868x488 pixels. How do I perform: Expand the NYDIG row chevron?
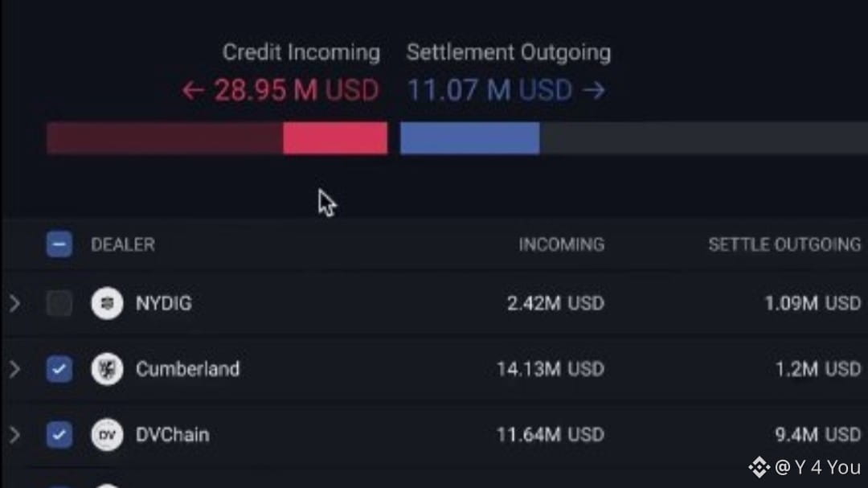pos(14,304)
